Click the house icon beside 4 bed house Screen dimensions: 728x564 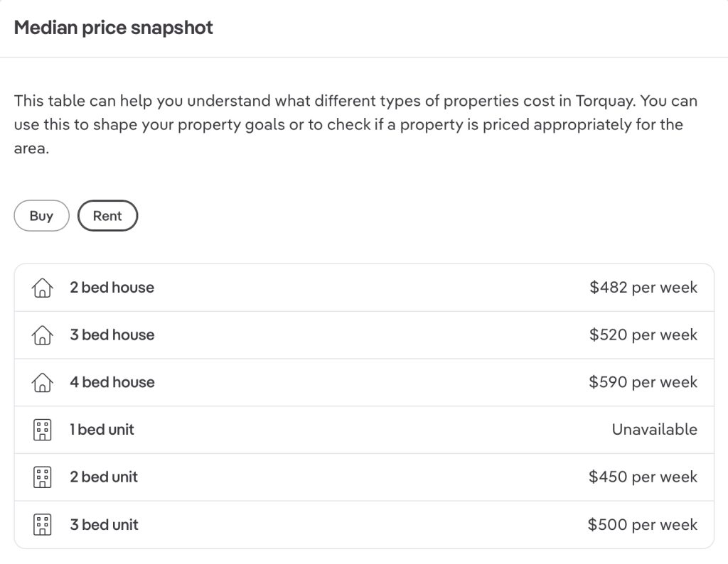click(43, 383)
